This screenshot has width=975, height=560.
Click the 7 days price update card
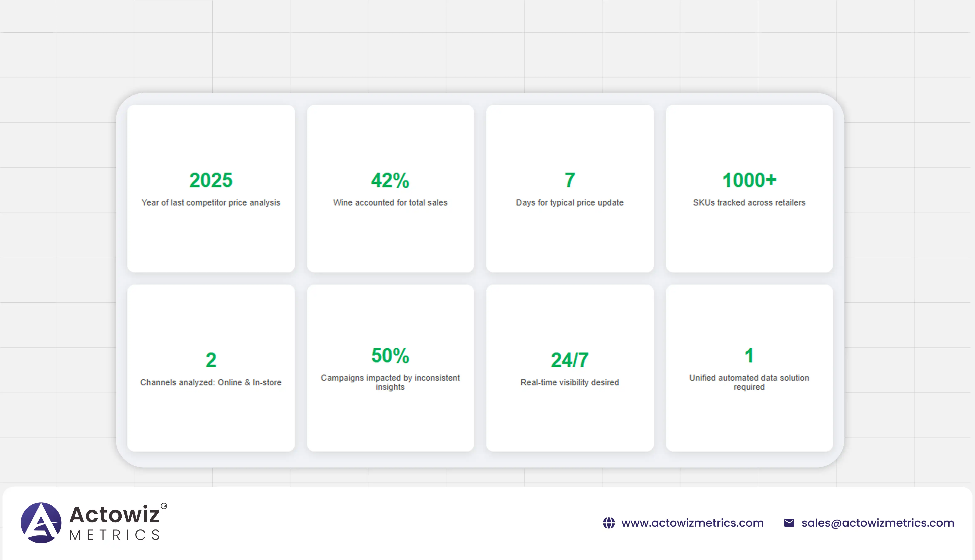coord(570,188)
